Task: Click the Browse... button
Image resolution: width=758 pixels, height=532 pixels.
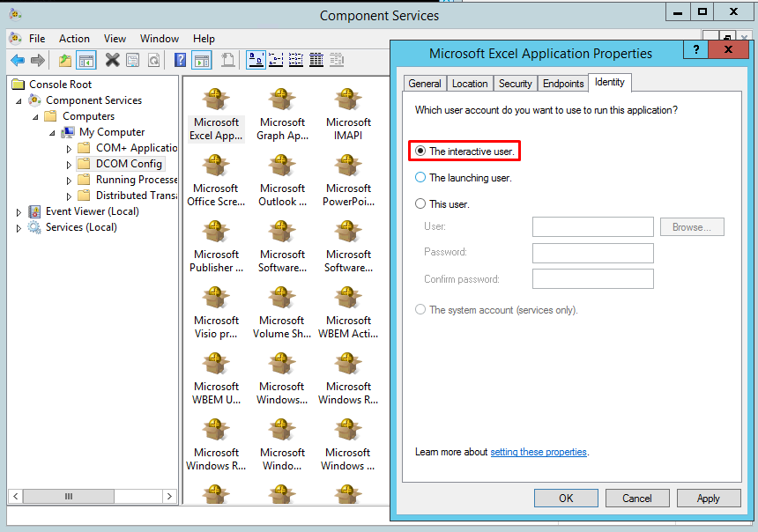Action: click(692, 227)
